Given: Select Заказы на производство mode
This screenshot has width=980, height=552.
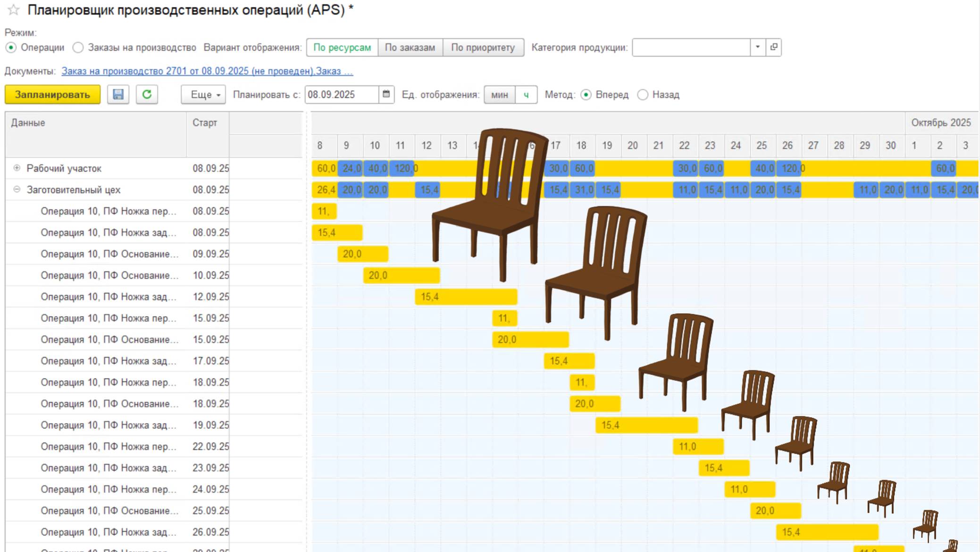Looking at the screenshot, I should 78,48.
